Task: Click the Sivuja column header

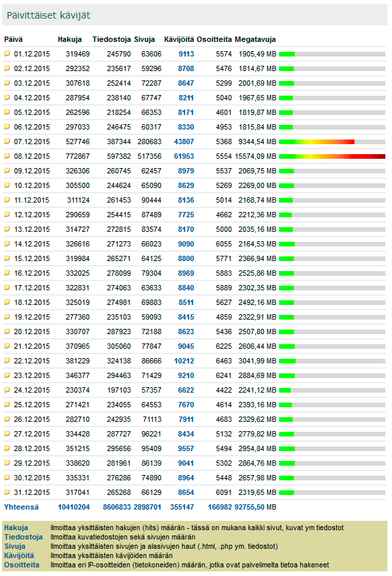Action: click(144, 39)
